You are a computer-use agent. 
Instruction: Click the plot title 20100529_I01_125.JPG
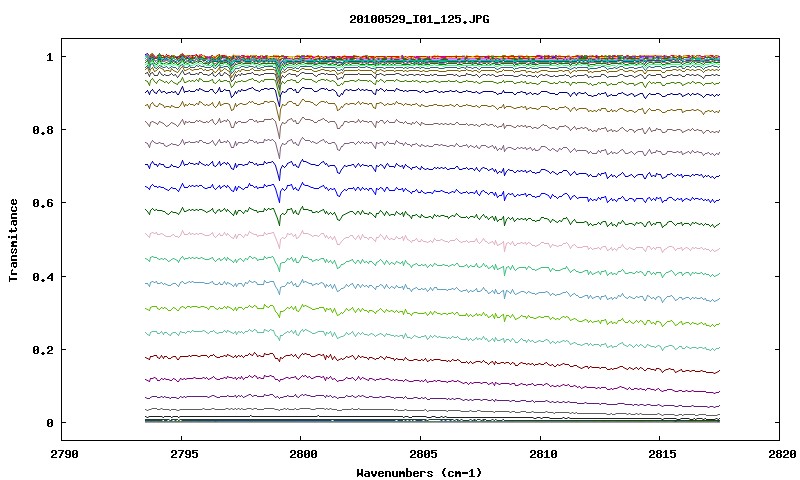tap(419, 19)
